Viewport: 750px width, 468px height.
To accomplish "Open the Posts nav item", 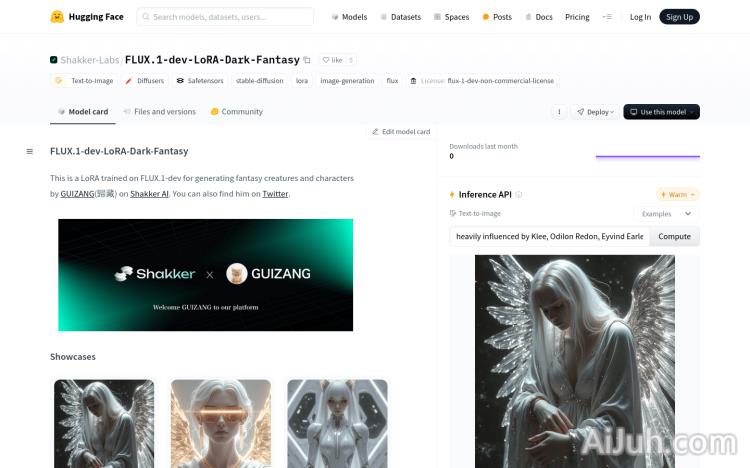I will pyautogui.click(x=497, y=17).
